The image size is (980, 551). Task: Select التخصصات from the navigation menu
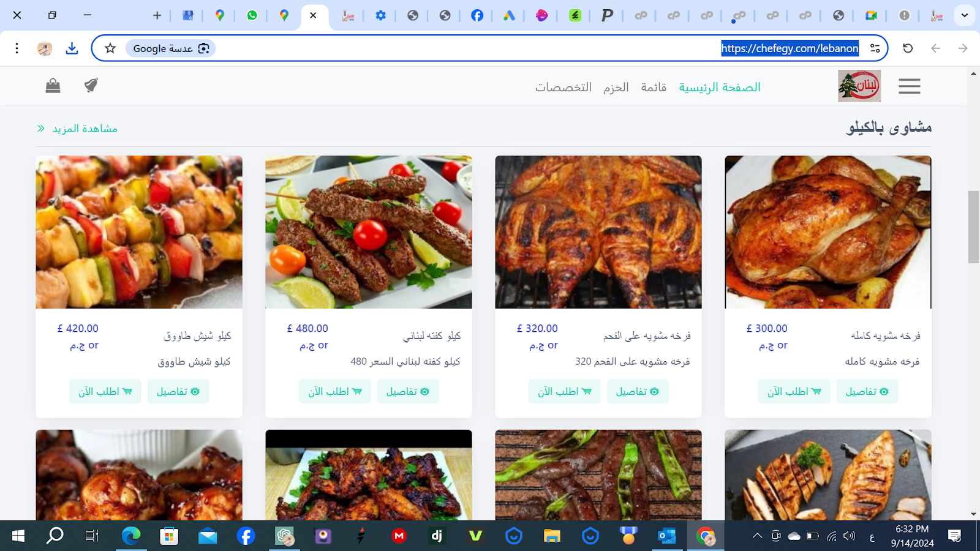(x=564, y=86)
